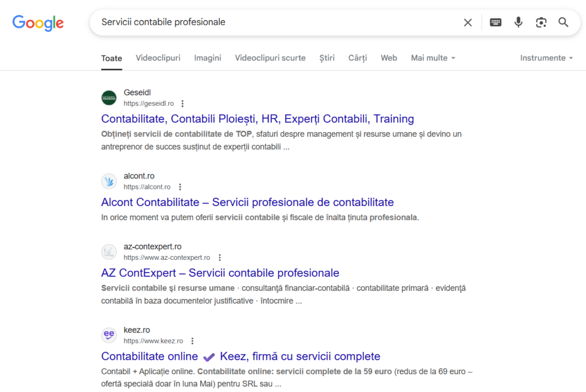Open the three-dot menu for Geseidl result
Viewport: 586px width, 392px height.
(182, 103)
